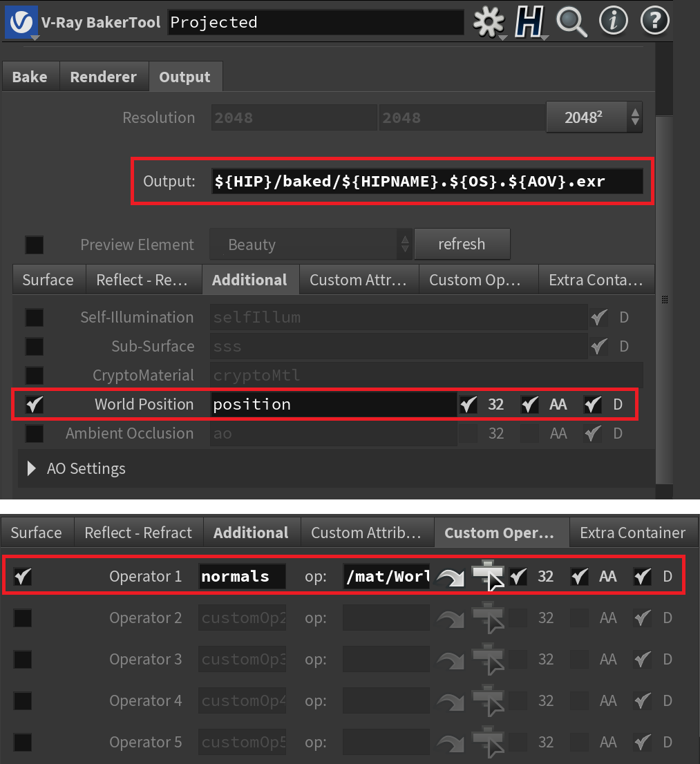Enable the CryptoMaterial checkbox
This screenshot has height=764, width=700.
point(34,376)
